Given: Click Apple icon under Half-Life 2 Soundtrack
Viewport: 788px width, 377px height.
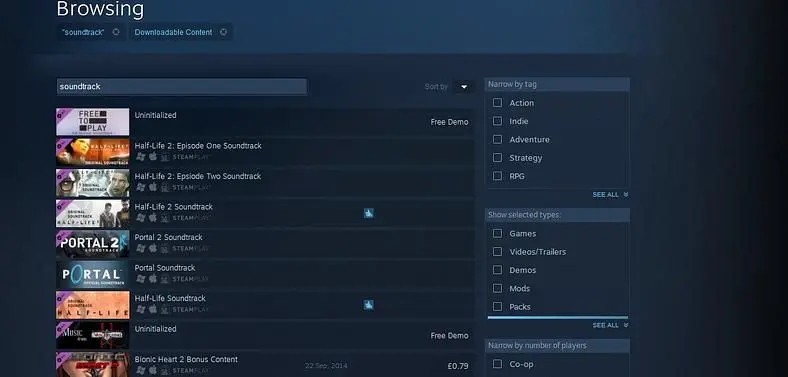Looking at the screenshot, I should (153, 218).
